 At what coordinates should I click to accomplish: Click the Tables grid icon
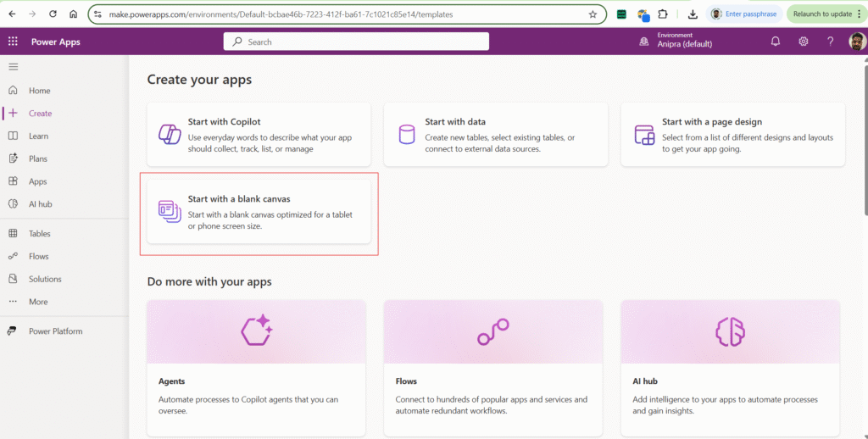(x=13, y=234)
